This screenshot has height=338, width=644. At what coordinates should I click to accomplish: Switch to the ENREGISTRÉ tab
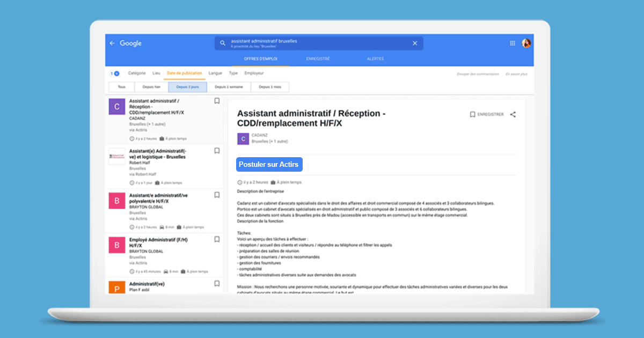(318, 58)
